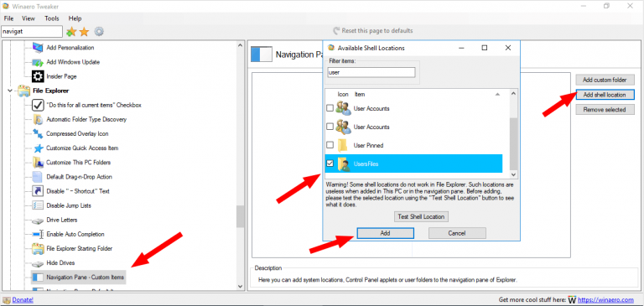
Task: Select the Insider Page gear icon
Action: pos(38,76)
